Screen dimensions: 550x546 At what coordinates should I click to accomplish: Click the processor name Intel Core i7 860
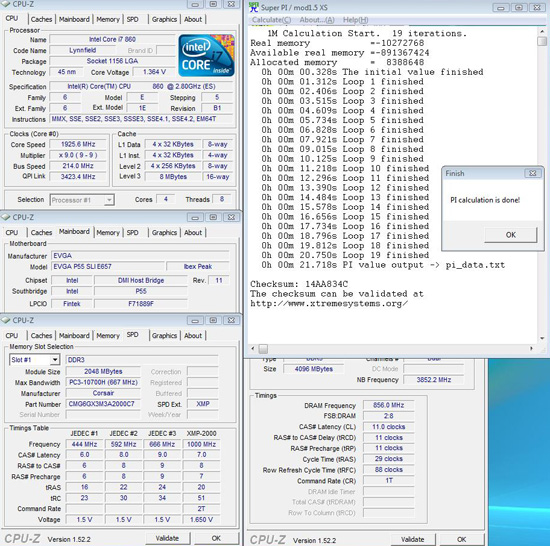[112, 39]
